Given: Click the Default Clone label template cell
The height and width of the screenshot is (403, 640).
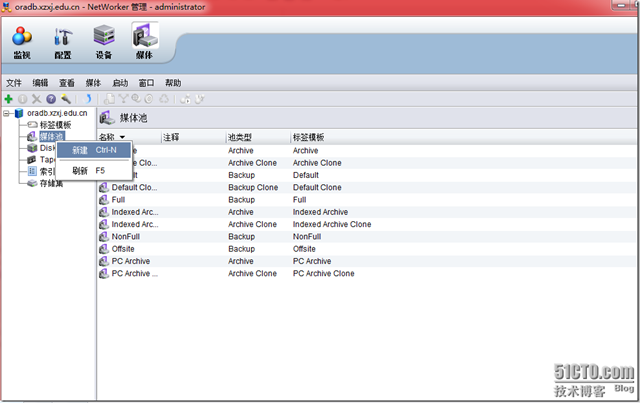Looking at the screenshot, I should pyautogui.click(x=317, y=187).
